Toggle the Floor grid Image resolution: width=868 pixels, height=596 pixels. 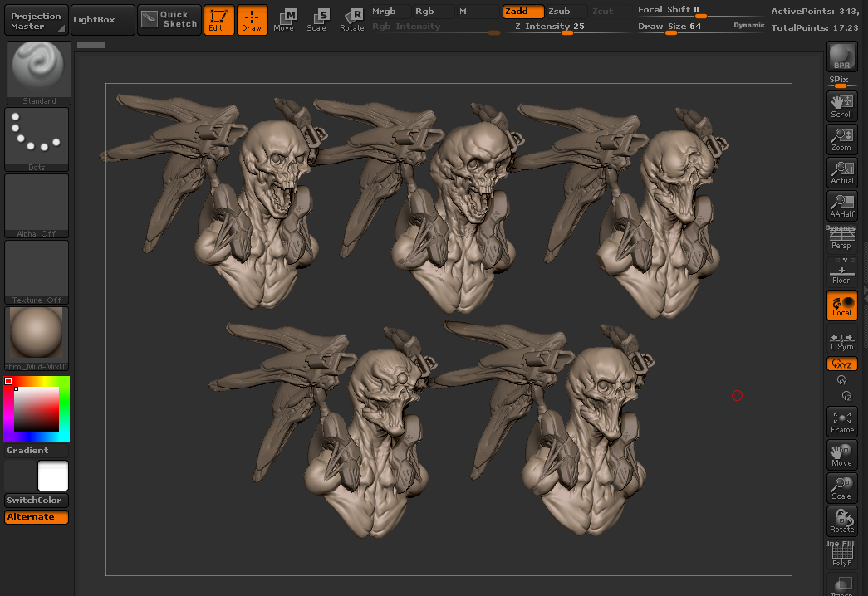point(842,272)
